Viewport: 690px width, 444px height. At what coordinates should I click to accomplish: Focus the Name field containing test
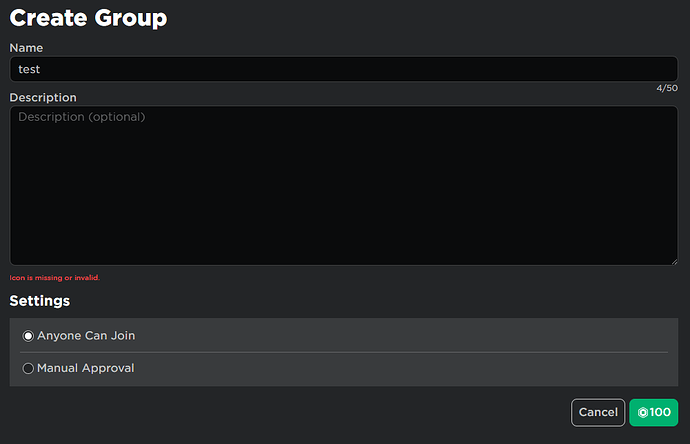pos(344,69)
